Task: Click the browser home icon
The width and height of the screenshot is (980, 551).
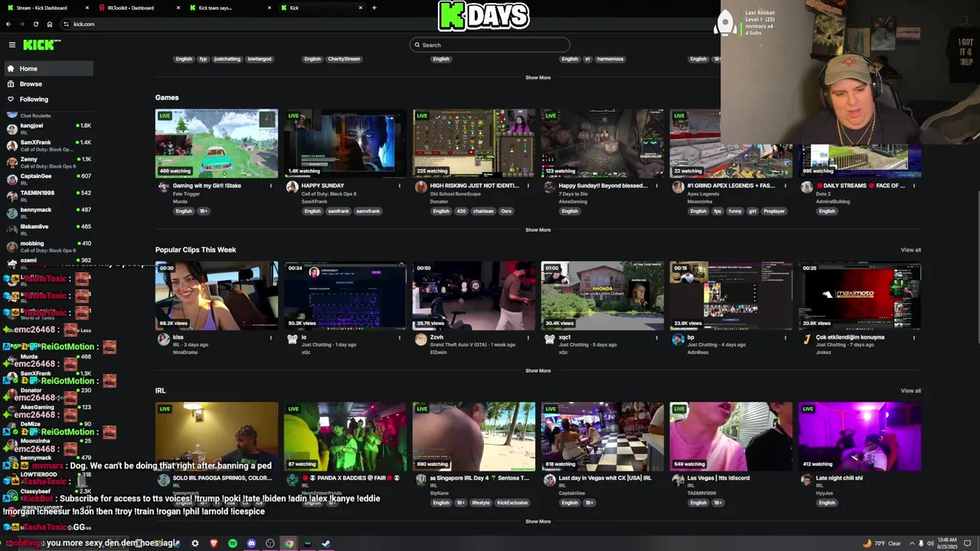Action: coord(50,24)
